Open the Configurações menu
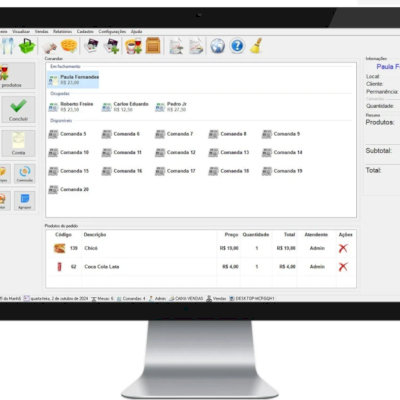Viewport: 400px width, 400px height. tap(112, 31)
